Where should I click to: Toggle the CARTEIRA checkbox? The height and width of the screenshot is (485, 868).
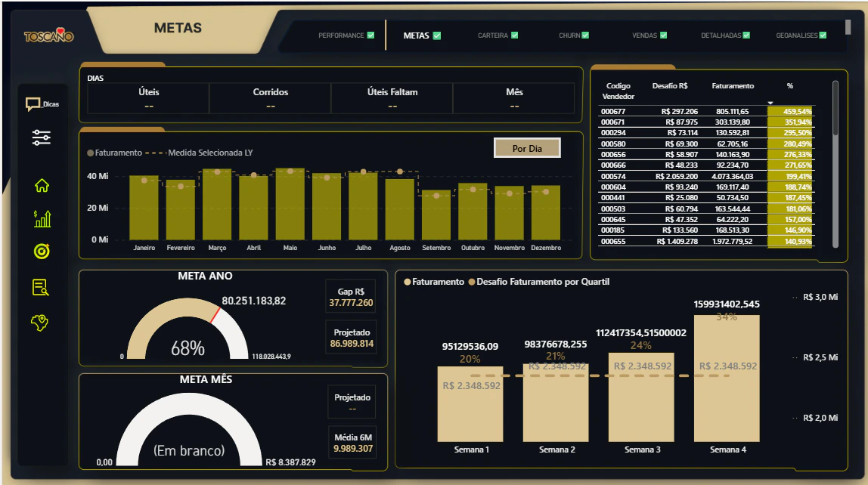(515, 36)
